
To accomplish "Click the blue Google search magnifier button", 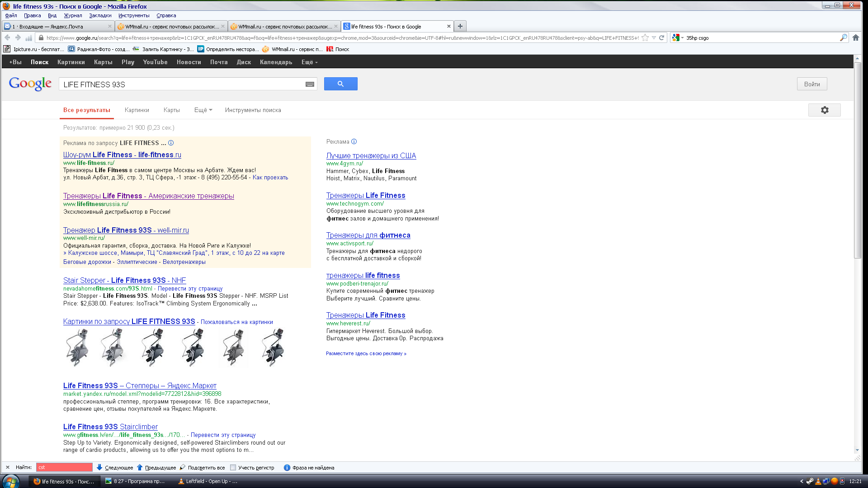I will 340,84.
